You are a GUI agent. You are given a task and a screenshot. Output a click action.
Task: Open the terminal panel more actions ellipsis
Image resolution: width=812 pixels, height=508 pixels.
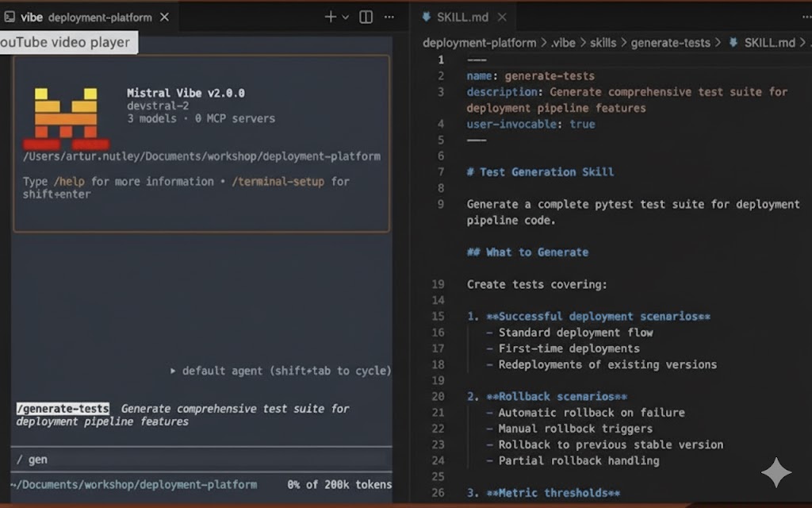tap(389, 17)
